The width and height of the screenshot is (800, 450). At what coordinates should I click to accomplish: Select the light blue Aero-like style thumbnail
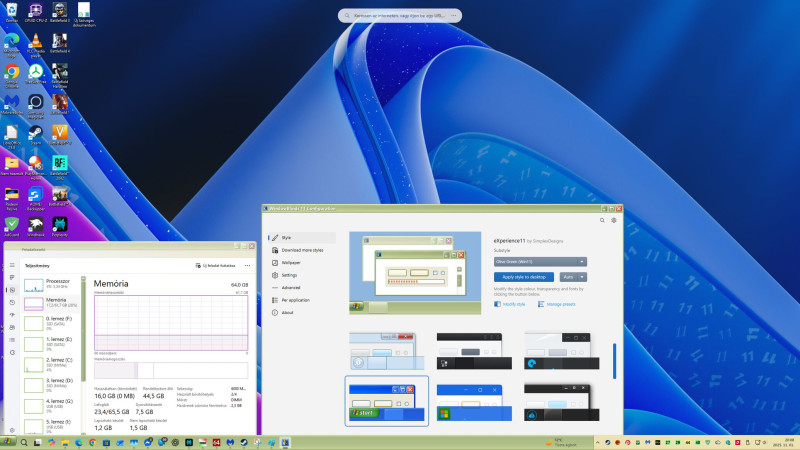click(387, 351)
